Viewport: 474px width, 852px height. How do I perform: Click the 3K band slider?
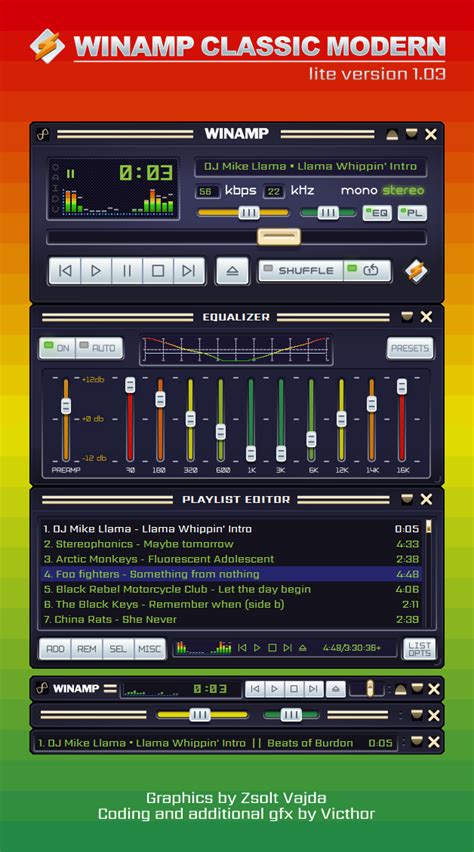280,419
